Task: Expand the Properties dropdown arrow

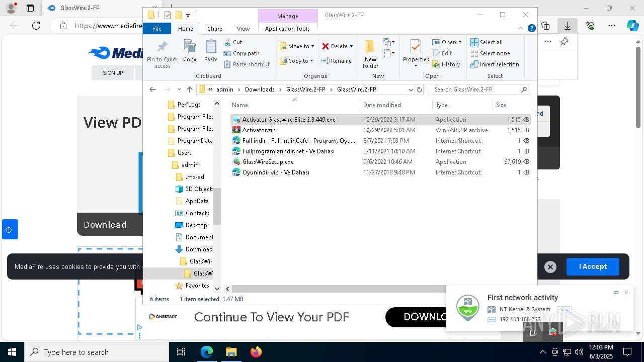Action: 416,66
